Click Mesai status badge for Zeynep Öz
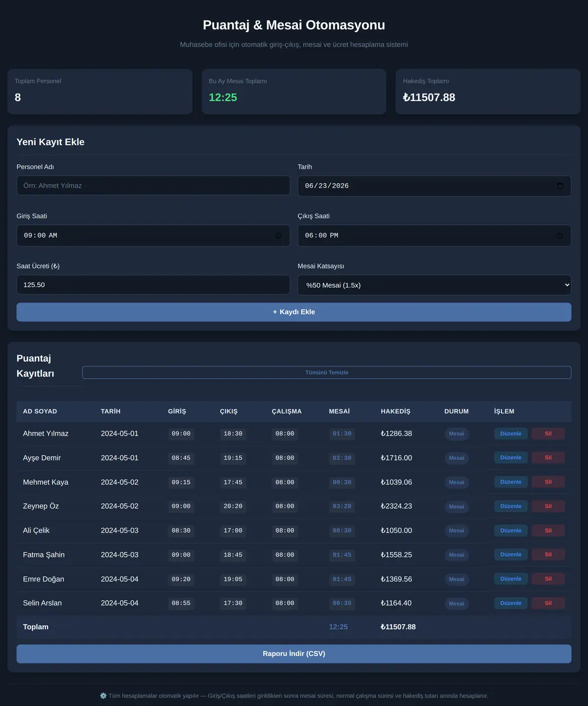The width and height of the screenshot is (588, 706). tap(457, 507)
